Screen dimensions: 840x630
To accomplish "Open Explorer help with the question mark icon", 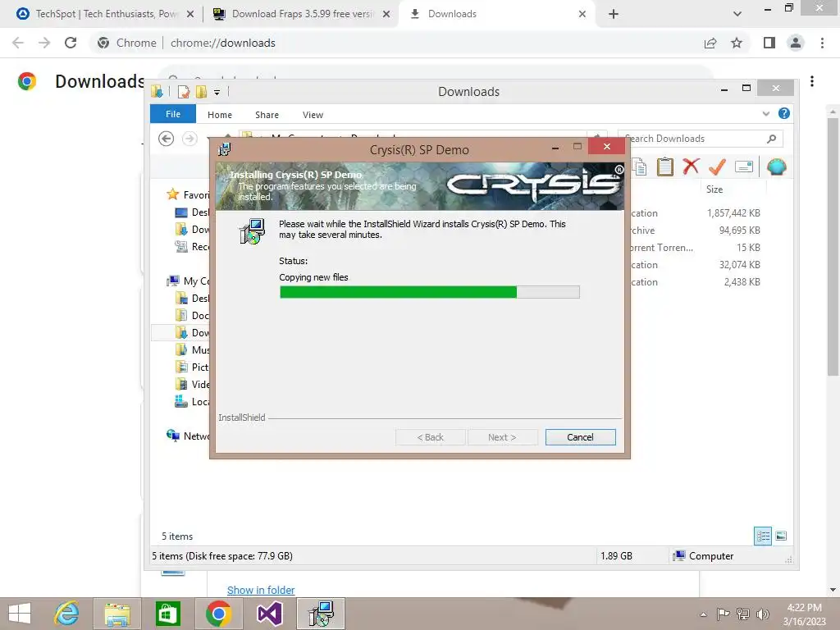I will (783, 113).
